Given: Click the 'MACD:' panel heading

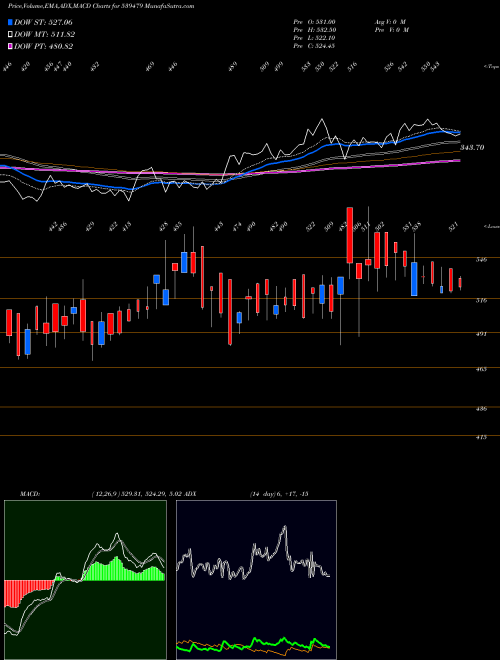Looking at the screenshot, I should pyautogui.click(x=29, y=494).
